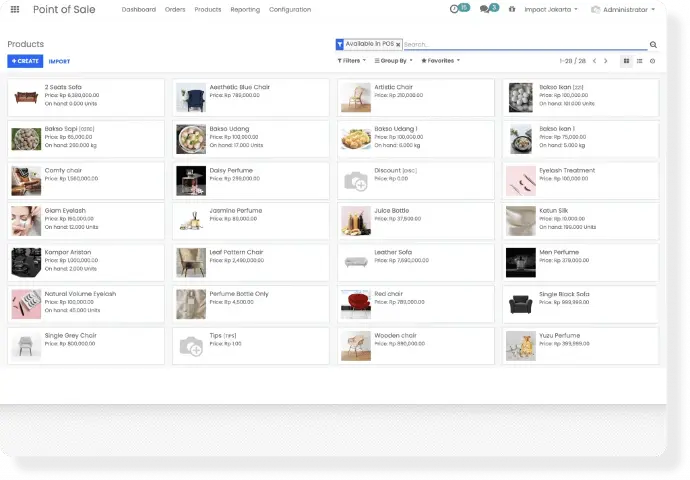Image resolution: width=690 pixels, height=480 pixels.
Task: Expand the Group By dropdown
Action: (393, 61)
